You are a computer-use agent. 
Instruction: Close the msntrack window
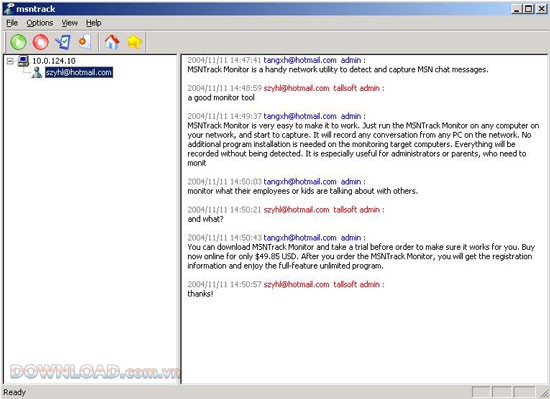(x=541, y=9)
